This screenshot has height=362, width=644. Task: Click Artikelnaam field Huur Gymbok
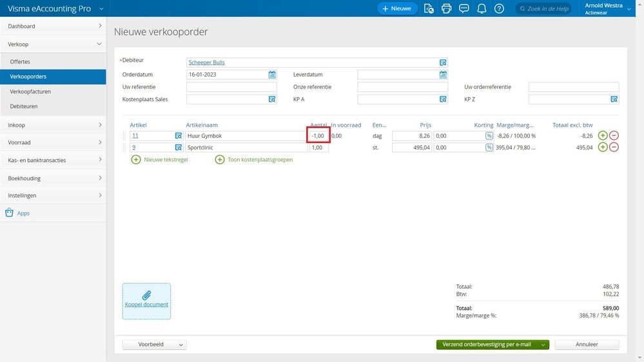[246, 136]
